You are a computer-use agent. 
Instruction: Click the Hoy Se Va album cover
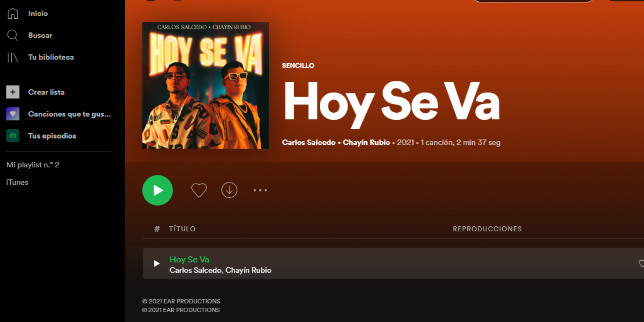click(206, 85)
